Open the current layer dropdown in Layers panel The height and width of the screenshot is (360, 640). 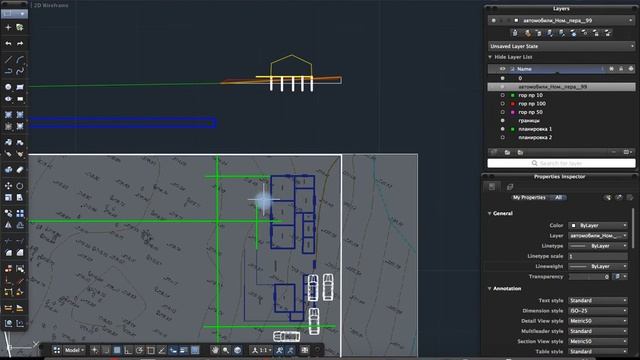point(561,20)
